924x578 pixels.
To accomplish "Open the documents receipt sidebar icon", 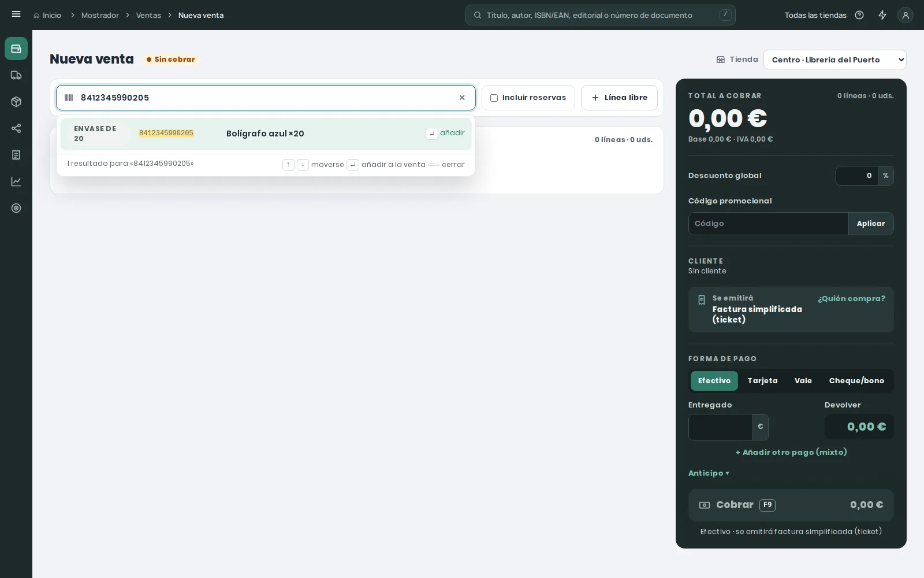I will [x=16, y=155].
